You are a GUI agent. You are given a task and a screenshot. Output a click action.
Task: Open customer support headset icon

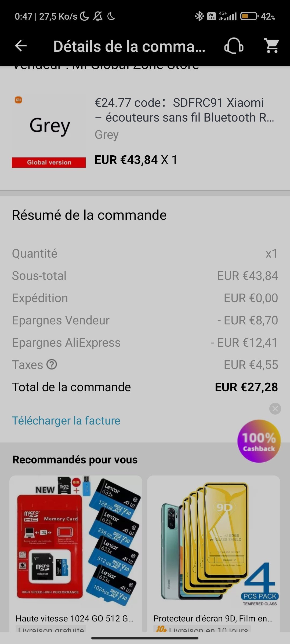coord(234,46)
